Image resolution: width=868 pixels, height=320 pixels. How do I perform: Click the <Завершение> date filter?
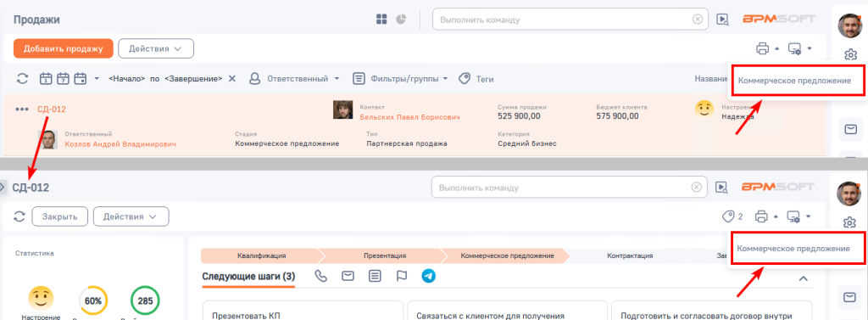[x=193, y=79]
